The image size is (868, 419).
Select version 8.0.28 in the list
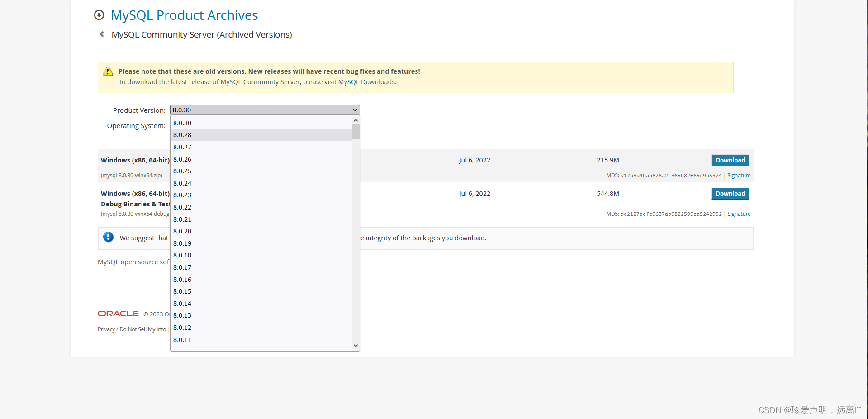[x=261, y=135]
